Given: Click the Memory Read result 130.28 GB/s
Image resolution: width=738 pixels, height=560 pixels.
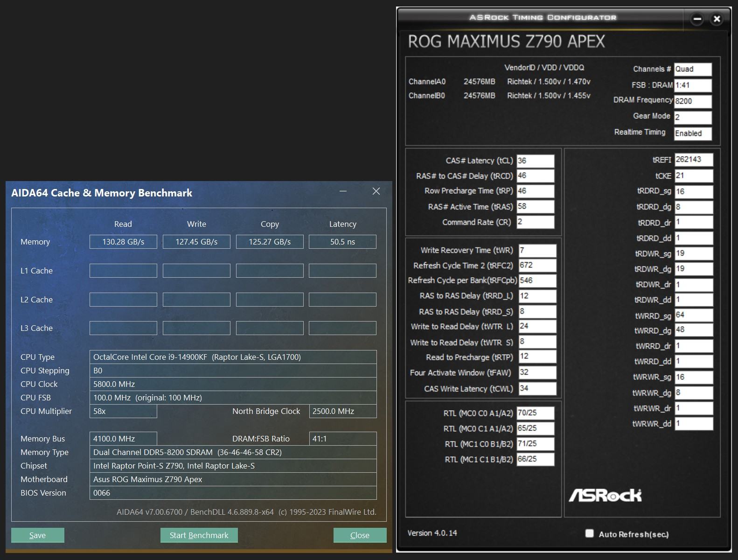Looking at the screenshot, I should coord(123,242).
